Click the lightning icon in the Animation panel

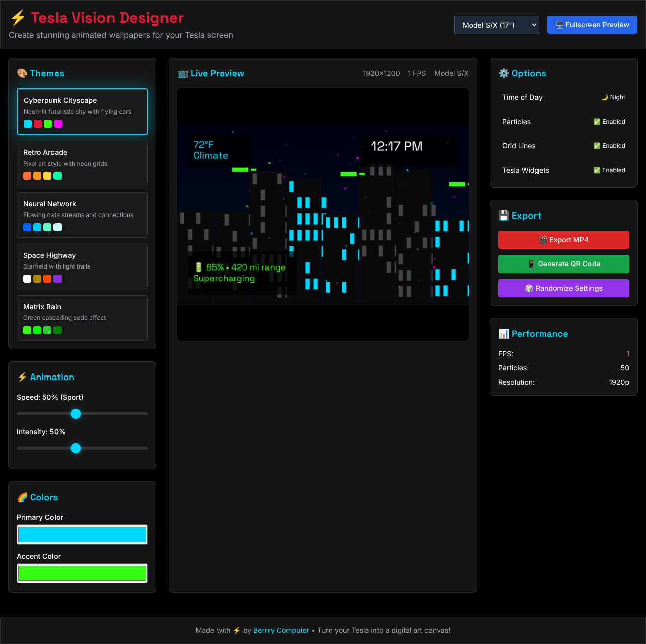(22, 377)
